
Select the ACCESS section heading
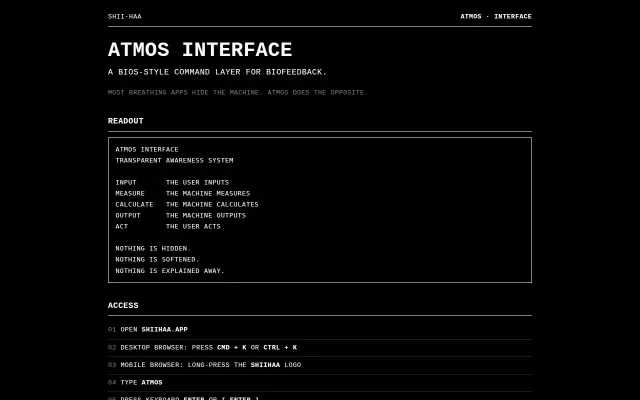pyautogui.click(x=123, y=306)
